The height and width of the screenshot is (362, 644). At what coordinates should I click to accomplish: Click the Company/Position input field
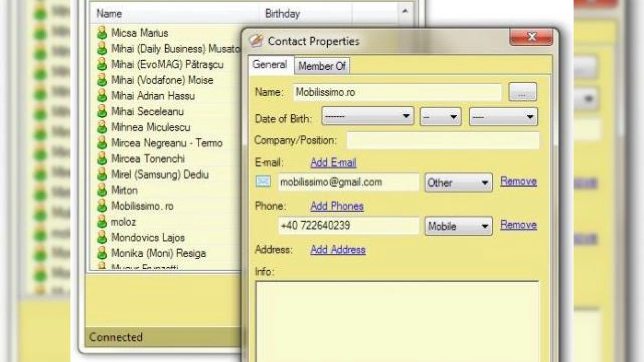[x=443, y=140]
